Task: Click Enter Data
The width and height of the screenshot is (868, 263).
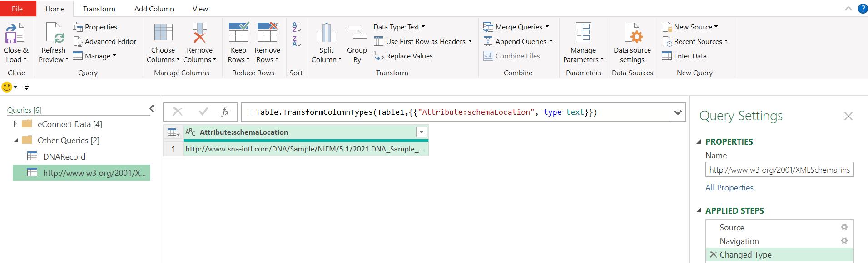Action: click(684, 56)
